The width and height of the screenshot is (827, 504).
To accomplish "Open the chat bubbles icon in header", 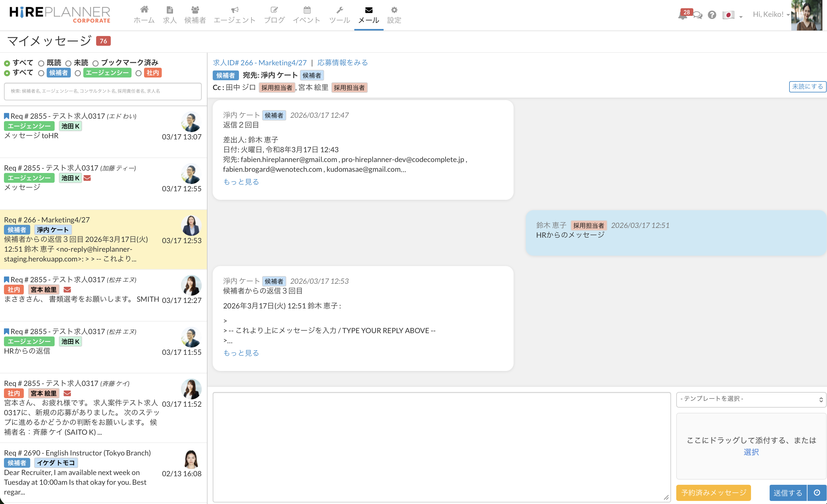I will (698, 16).
